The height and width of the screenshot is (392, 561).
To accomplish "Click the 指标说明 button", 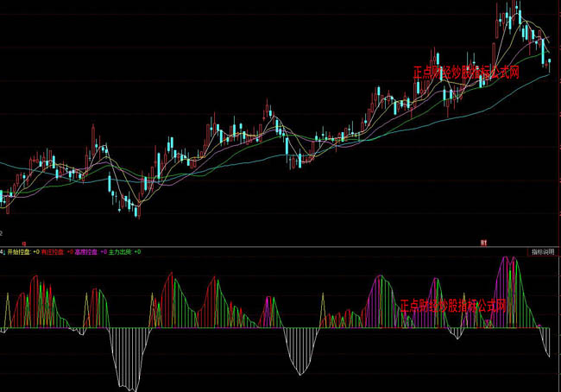I will (x=542, y=251).
